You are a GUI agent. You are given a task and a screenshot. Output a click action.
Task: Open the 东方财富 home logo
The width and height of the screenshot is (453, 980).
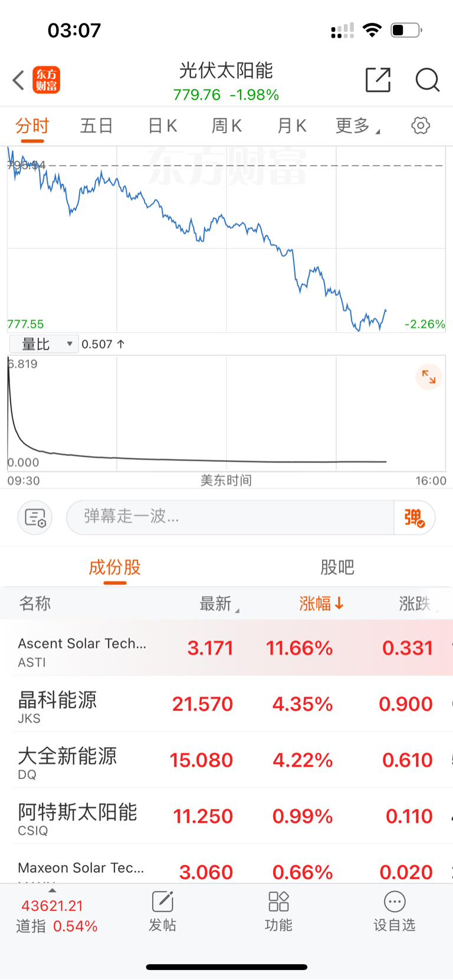pos(46,80)
